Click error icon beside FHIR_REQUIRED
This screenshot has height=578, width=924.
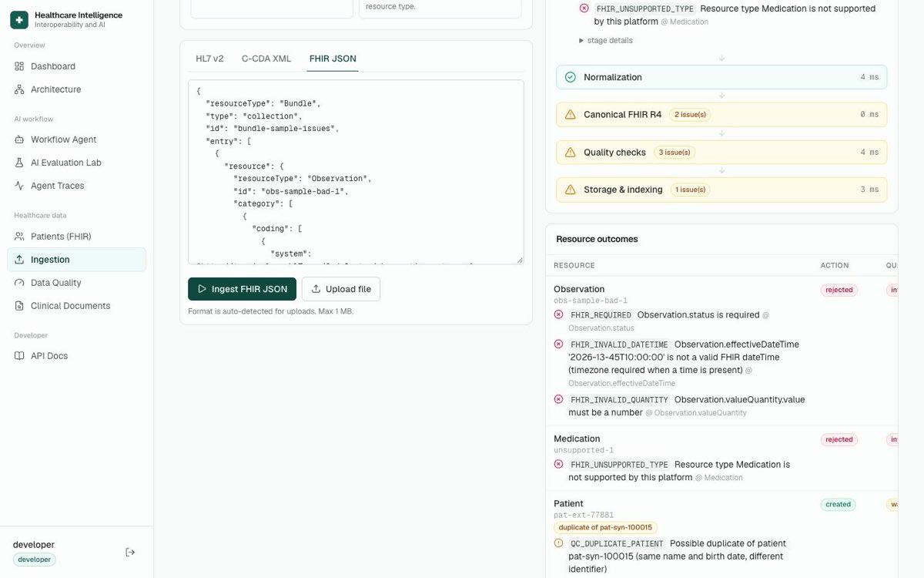click(559, 314)
